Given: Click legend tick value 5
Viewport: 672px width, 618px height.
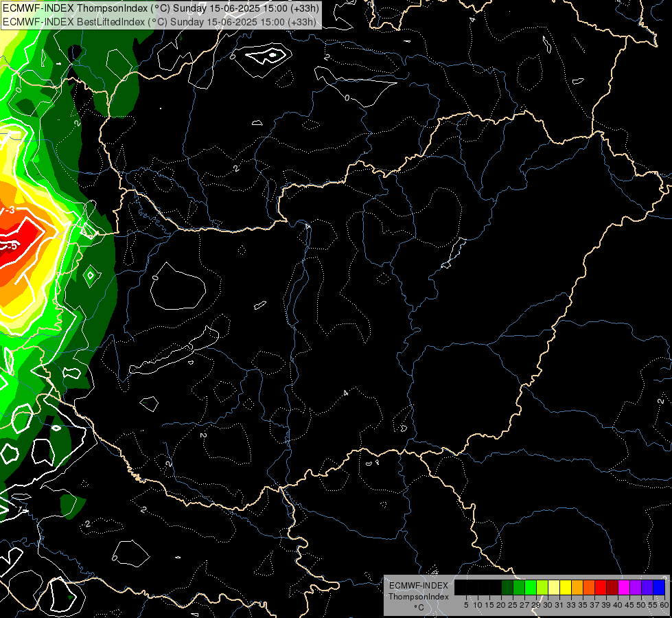Looking at the screenshot, I should pyautogui.click(x=466, y=605).
